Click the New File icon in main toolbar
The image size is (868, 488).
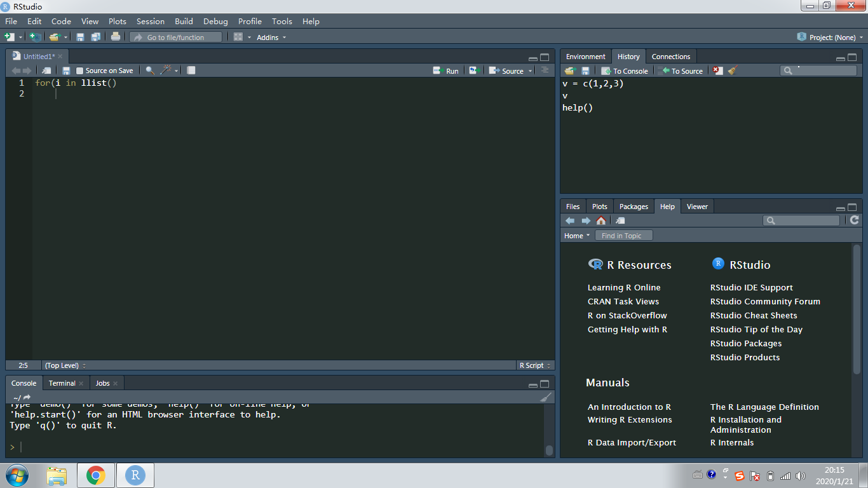(x=10, y=37)
